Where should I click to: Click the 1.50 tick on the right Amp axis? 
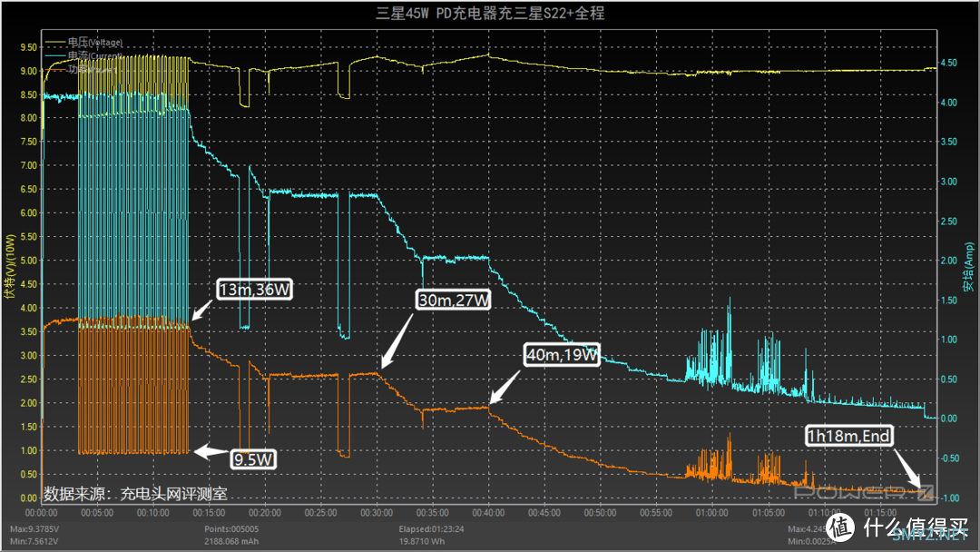click(949, 301)
